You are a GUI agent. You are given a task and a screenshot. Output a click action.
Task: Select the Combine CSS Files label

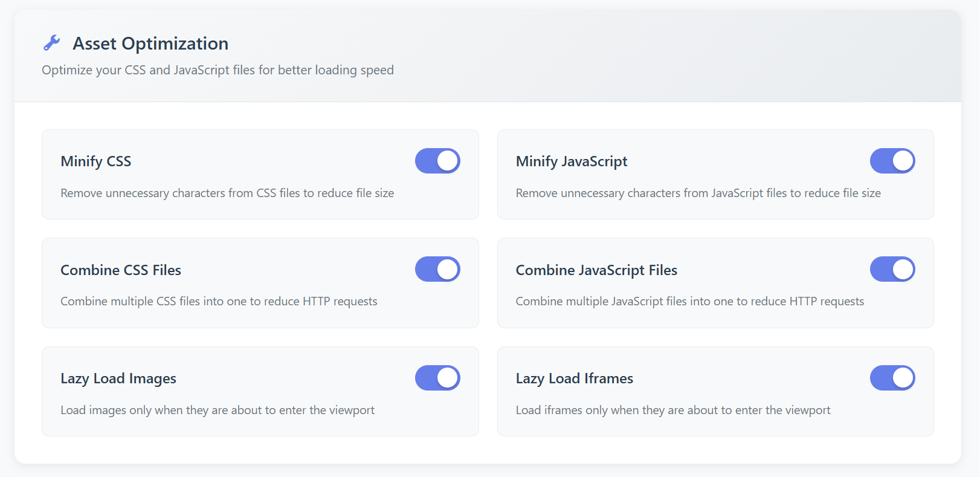(121, 270)
